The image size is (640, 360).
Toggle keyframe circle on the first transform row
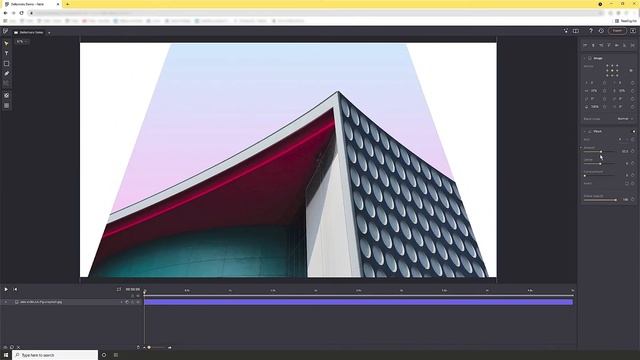633,83
